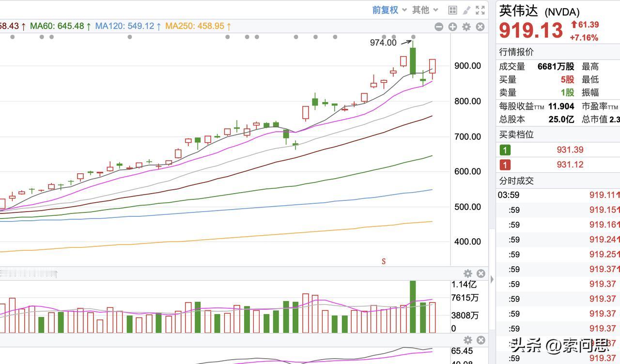
Task: Click the green level 1 badge beside 931.39
Action: 505,150
